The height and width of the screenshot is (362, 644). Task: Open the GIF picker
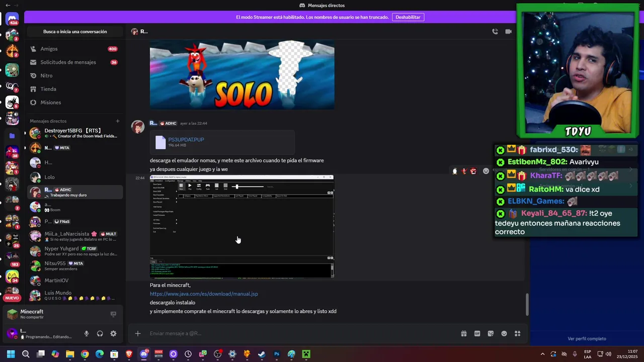(x=477, y=333)
